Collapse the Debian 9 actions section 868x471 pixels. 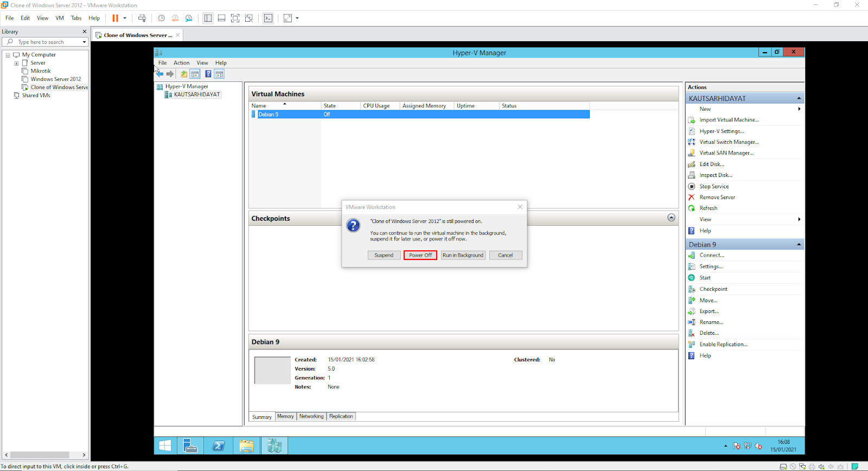click(799, 245)
